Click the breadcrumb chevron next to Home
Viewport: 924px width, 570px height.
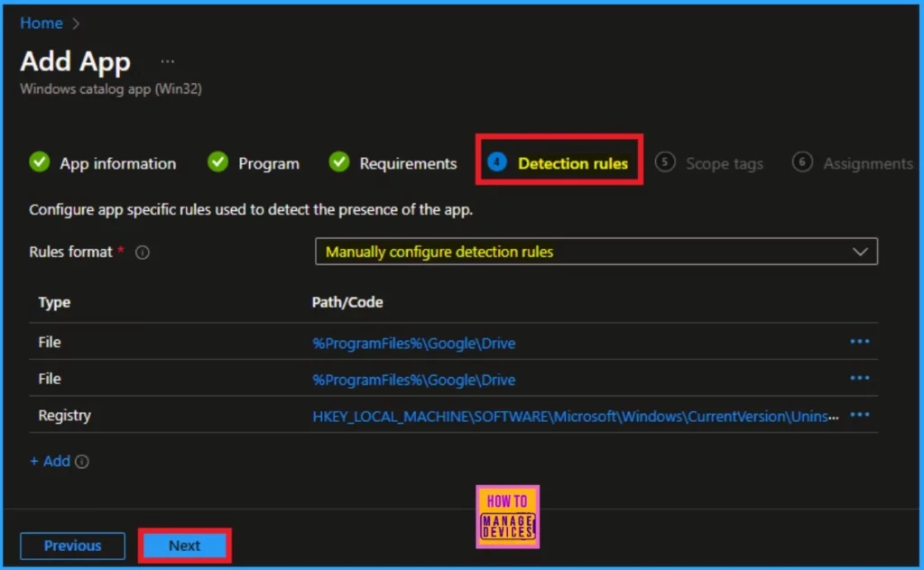76,23
